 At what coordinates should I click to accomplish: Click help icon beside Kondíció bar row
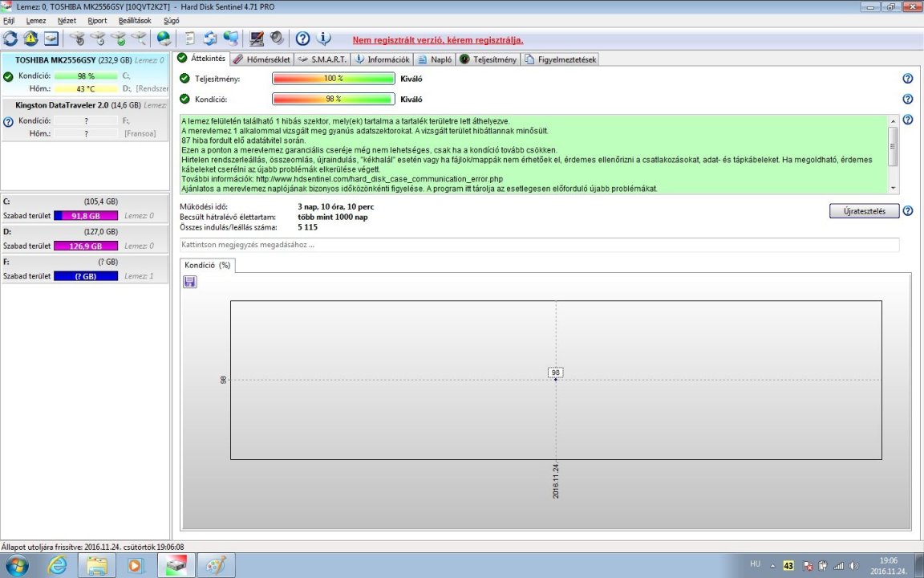pos(907,99)
